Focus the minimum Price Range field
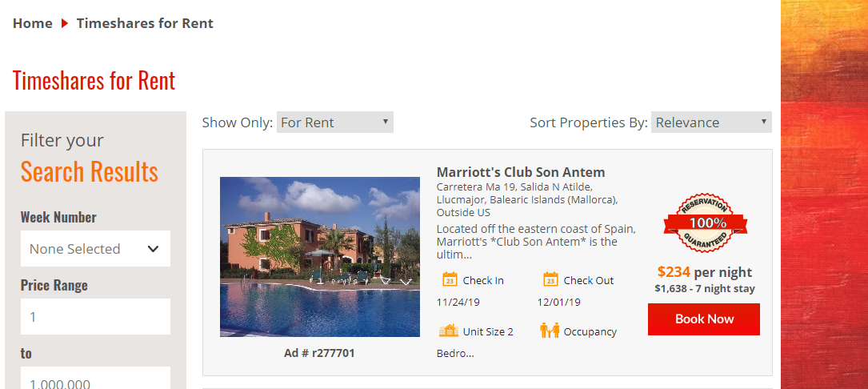Viewport: 868px width, 389px height. [x=95, y=316]
